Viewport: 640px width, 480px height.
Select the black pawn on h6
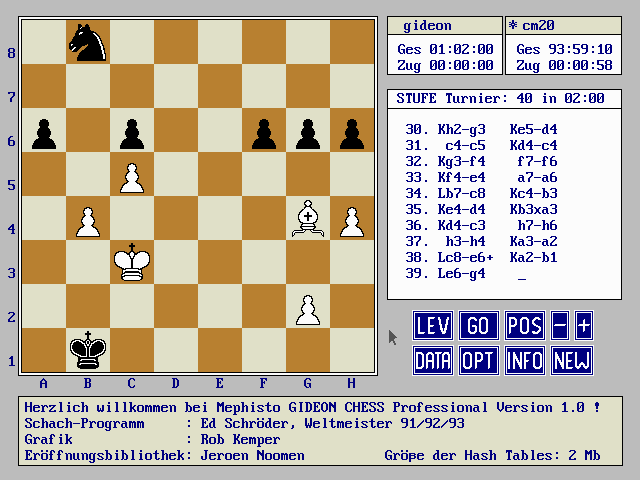352,134
